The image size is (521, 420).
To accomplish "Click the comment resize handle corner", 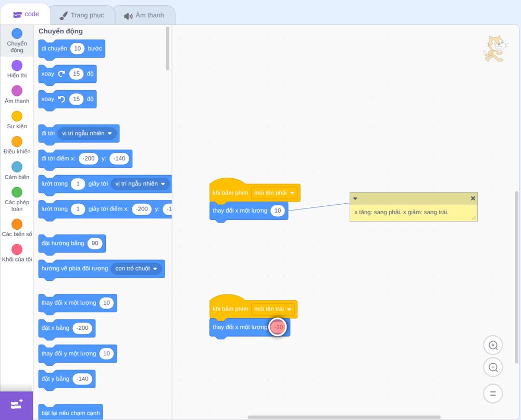I will tap(474, 218).
